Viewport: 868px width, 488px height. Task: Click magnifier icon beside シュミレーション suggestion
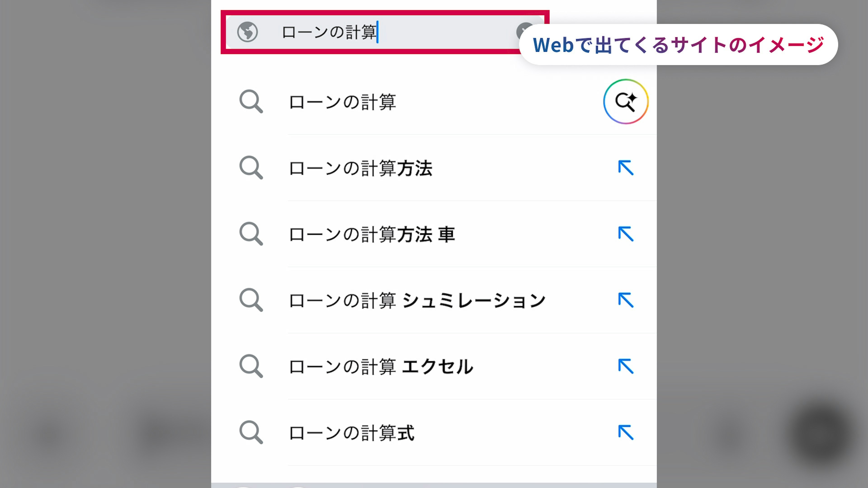click(x=251, y=300)
